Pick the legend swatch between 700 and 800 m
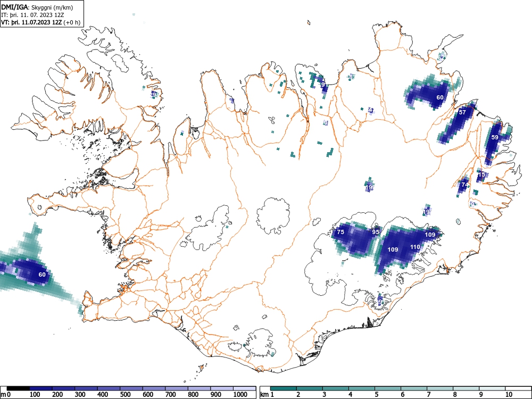 (177, 388)
